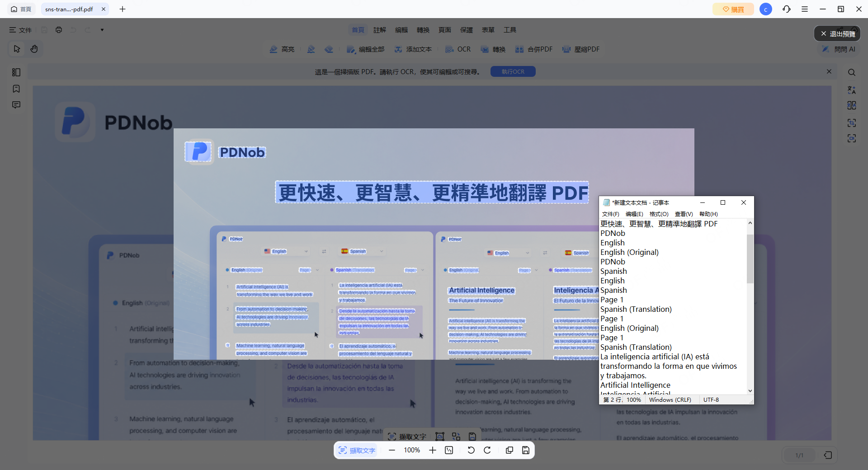The width and height of the screenshot is (868, 470).
Task: Open the 工具 ribbon tab
Action: click(x=510, y=30)
